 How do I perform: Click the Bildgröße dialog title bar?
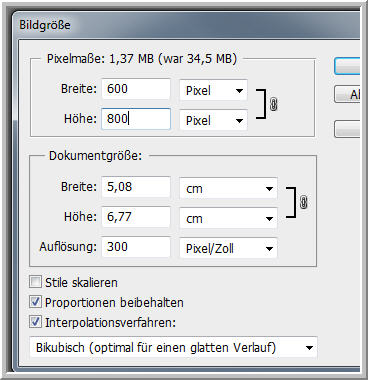pos(187,25)
